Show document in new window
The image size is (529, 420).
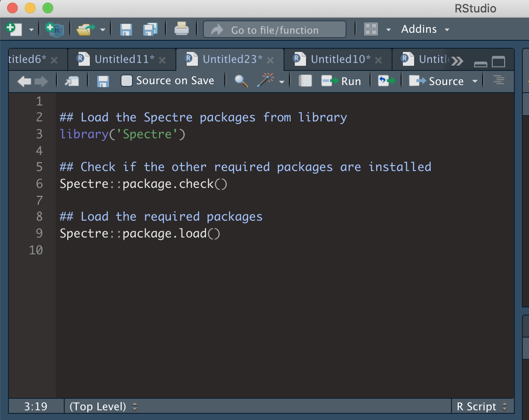(x=71, y=81)
